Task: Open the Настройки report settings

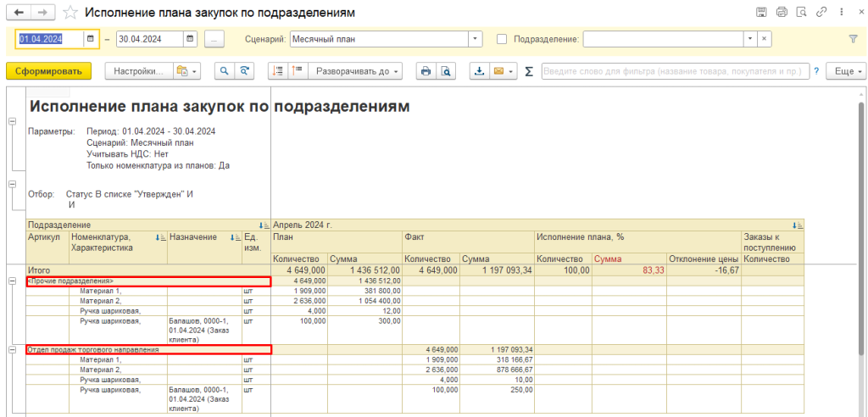Action: pyautogui.click(x=139, y=72)
